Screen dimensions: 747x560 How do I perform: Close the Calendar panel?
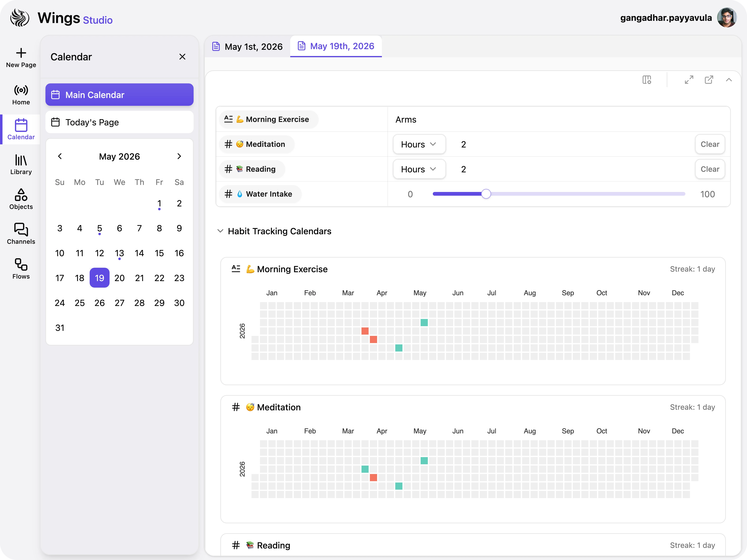[x=182, y=57]
